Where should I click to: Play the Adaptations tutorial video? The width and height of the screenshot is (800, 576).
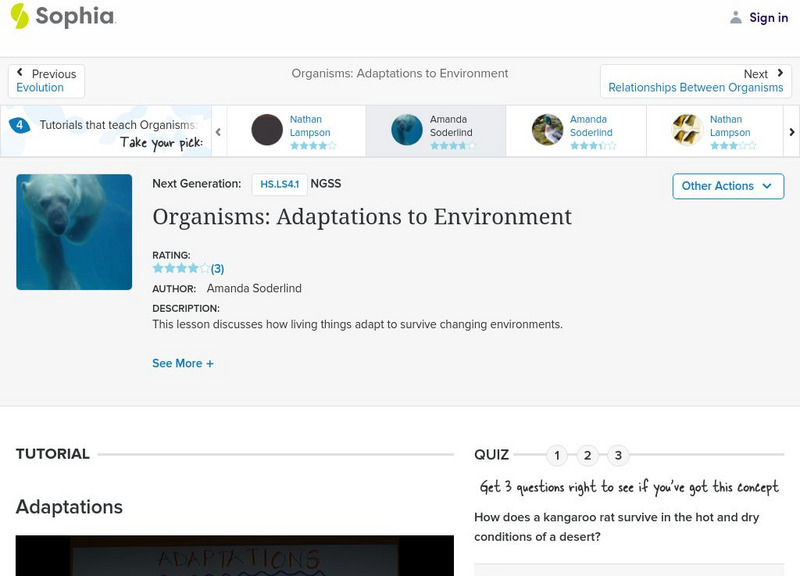tap(234, 555)
